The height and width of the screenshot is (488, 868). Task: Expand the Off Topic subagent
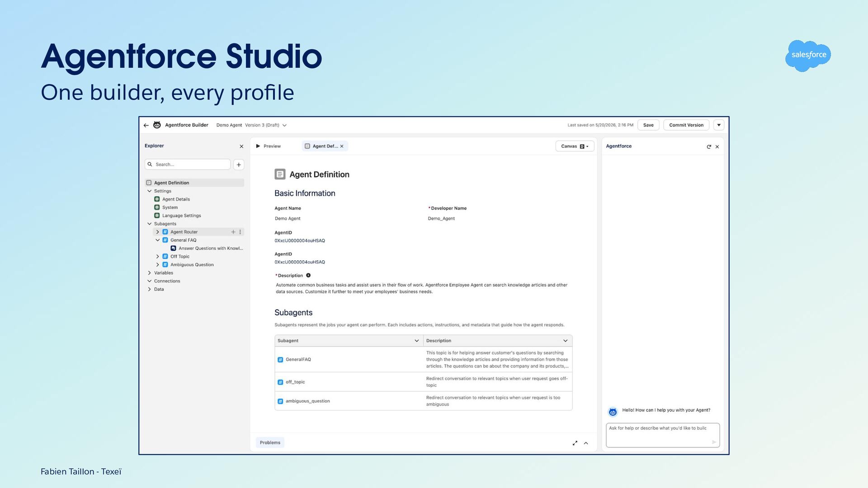pos(158,256)
